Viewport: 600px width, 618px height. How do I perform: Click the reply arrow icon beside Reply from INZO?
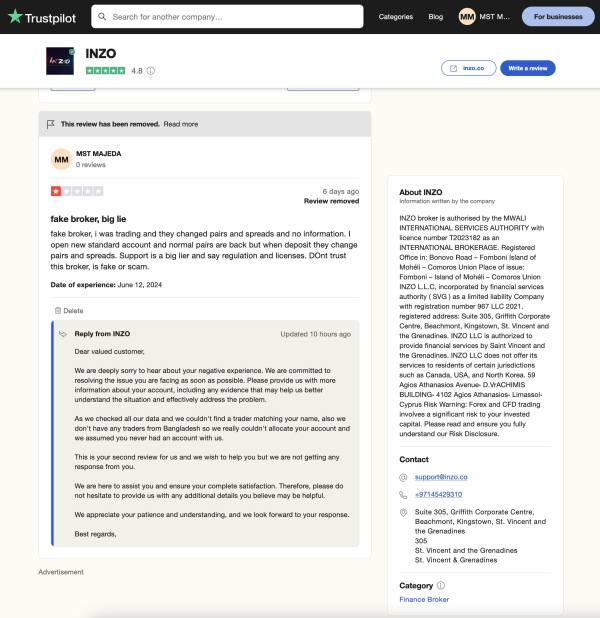coord(63,334)
